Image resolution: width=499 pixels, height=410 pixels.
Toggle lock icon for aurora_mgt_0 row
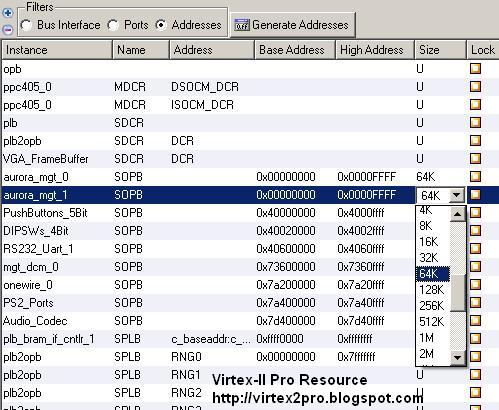tap(475, 176)
